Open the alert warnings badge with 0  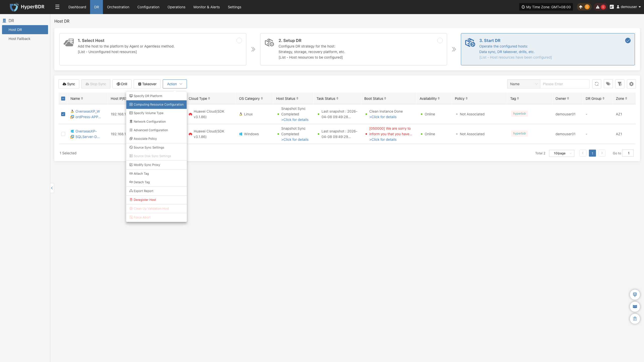[x=600, y=7]
